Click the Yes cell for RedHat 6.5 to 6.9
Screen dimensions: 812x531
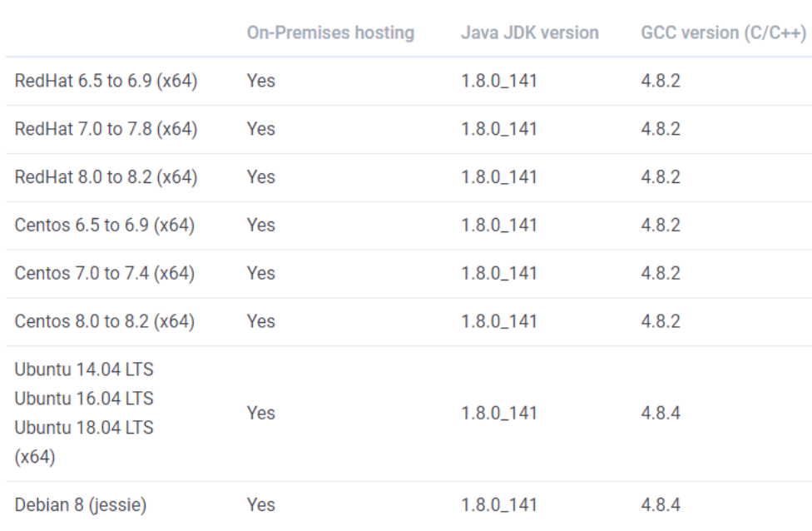(x=260, y=81)
